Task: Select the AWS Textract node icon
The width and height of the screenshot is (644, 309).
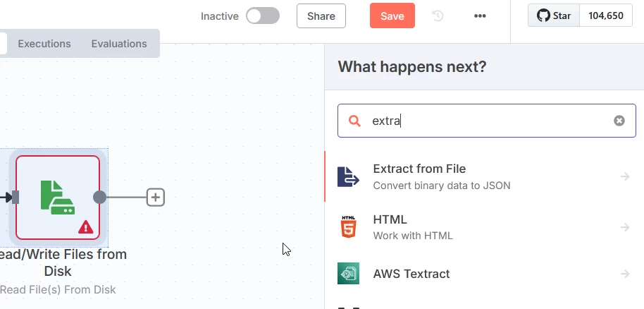Action: pos(349,274)
